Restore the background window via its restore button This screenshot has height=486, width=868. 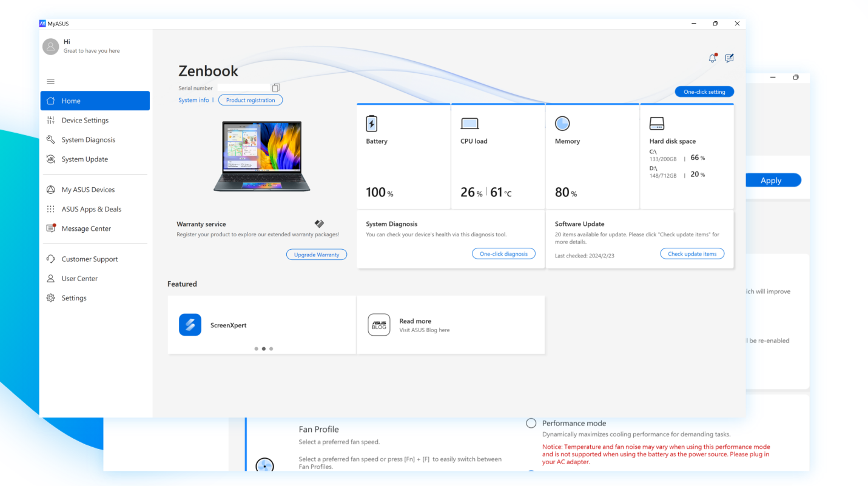pyautogui.click(x=796, y=78)
